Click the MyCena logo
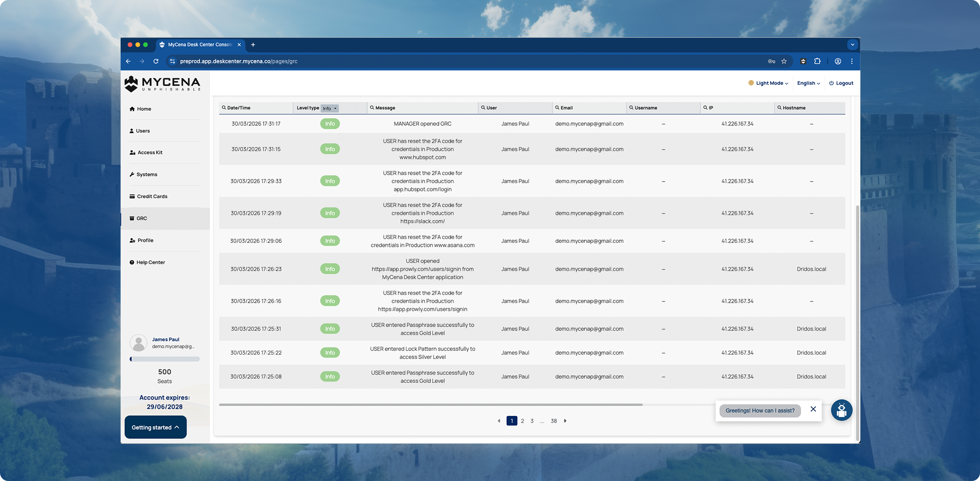The image size is (980, 481). (163, 84)
